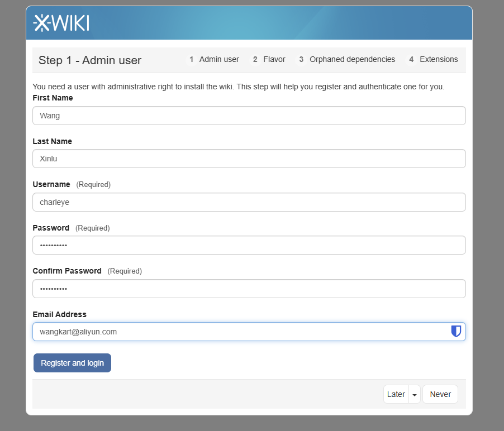Choose the Never button
Image resolution: width=504 pixels, height=431 pixels.
click(440, 394)
